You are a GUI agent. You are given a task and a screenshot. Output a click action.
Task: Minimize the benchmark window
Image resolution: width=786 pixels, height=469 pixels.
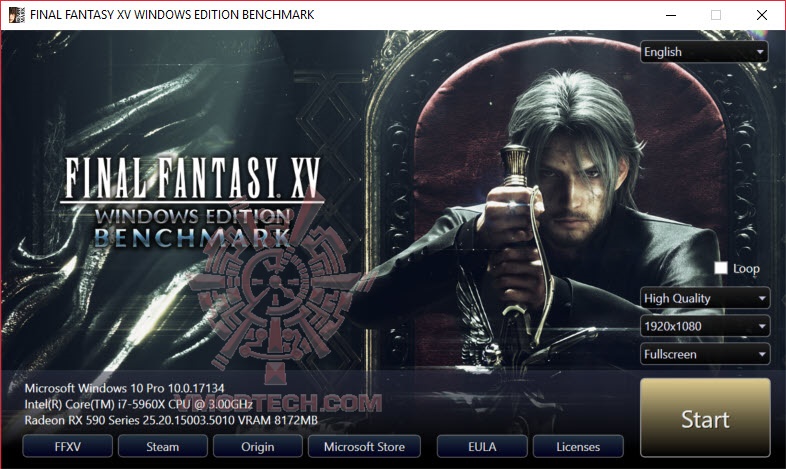coord(671,15)
